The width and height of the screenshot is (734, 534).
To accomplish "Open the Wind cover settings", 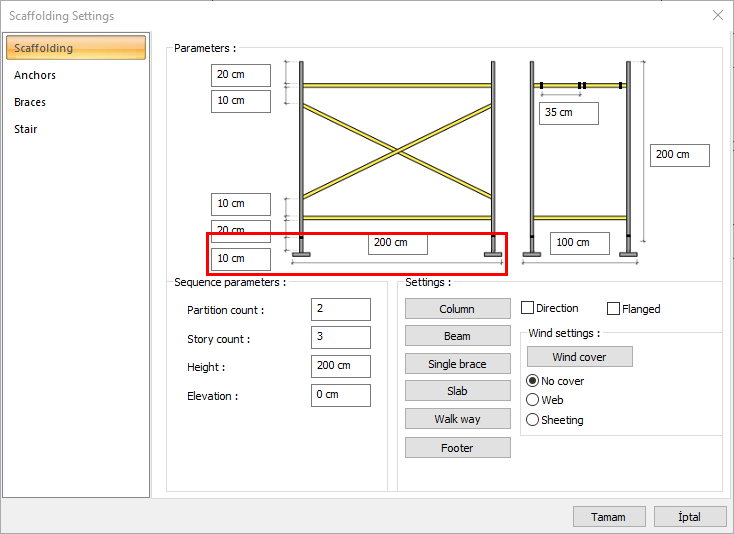I will pos(579,357).
